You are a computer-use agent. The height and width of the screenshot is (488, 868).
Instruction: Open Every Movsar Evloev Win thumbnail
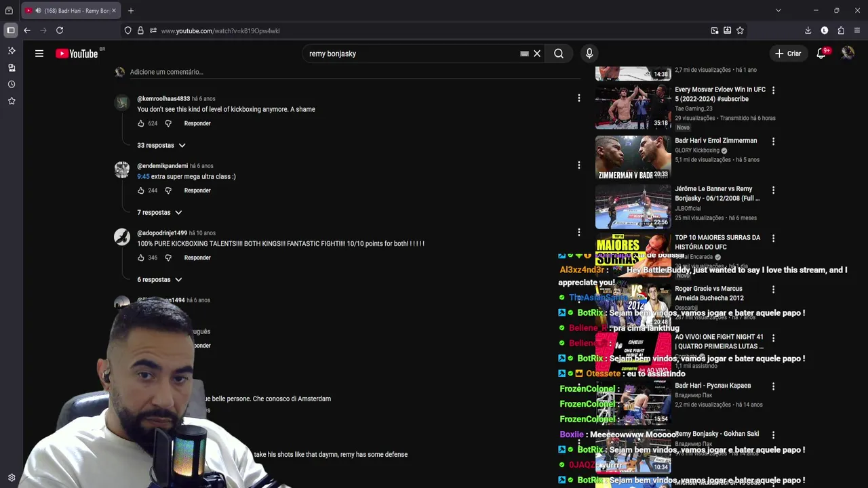point(633,106)
